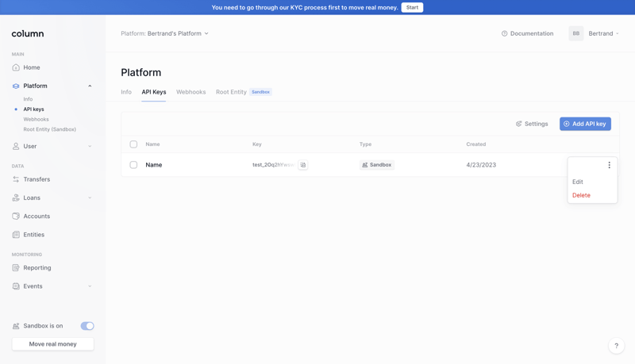Open Info under Platform in sidebar
Viewport: 635px width, 364px height.
(28, 99)
